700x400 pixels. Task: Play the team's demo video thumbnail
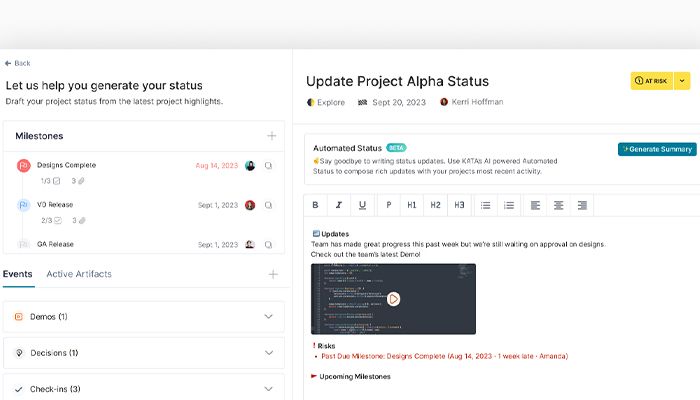click(393, 298)
